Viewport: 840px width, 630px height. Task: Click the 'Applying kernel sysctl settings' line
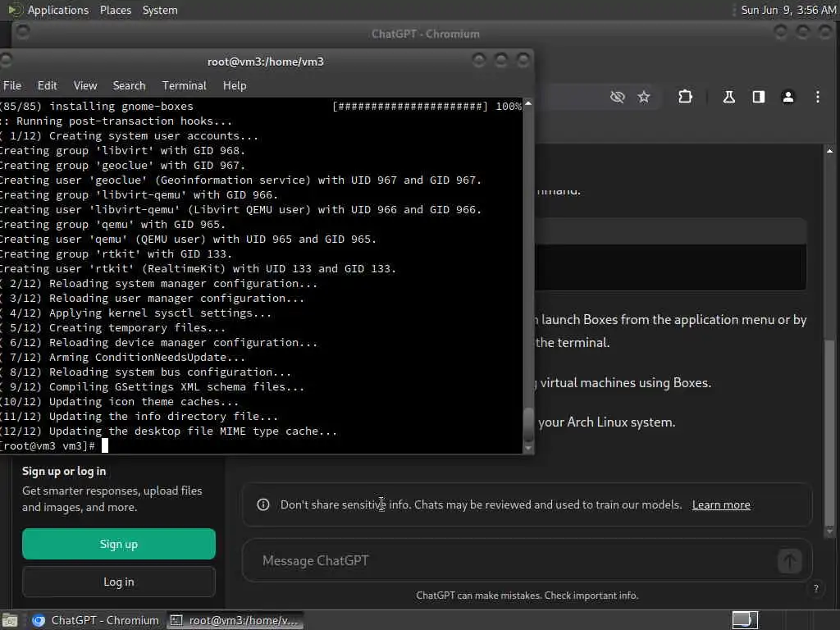click(136, 313)
